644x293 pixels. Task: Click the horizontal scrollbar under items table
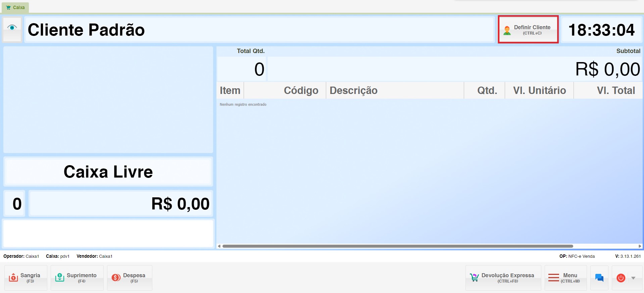397,246
